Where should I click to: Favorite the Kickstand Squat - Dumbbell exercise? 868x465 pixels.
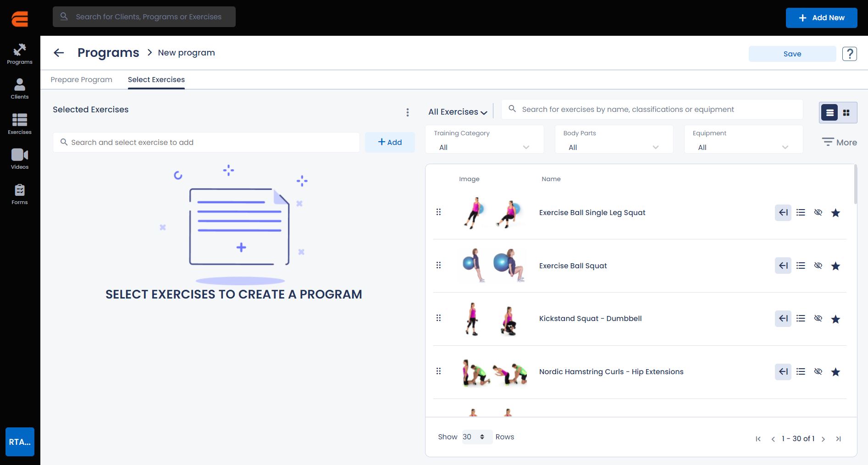pyautogui.click(x=835, y=319)
